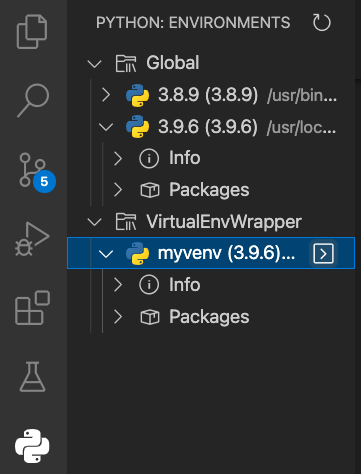361x474 pixels.
Task: Expand the 3.8.9 interpreter node
Action: click(x=106, y=95)
